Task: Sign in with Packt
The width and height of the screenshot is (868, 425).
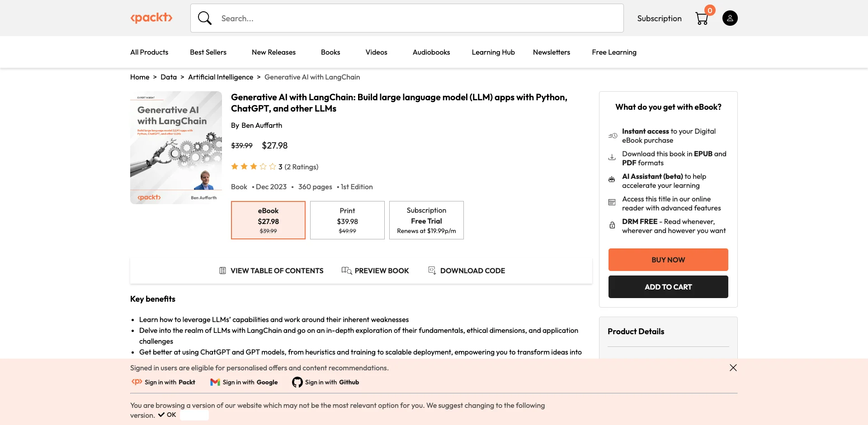Action: 163,382
